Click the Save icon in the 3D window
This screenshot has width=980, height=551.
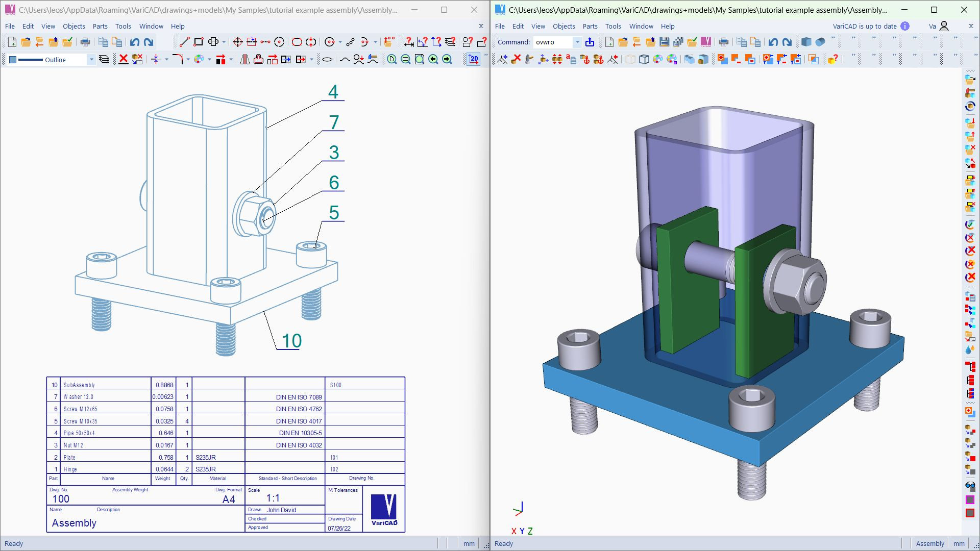[664, 42]
